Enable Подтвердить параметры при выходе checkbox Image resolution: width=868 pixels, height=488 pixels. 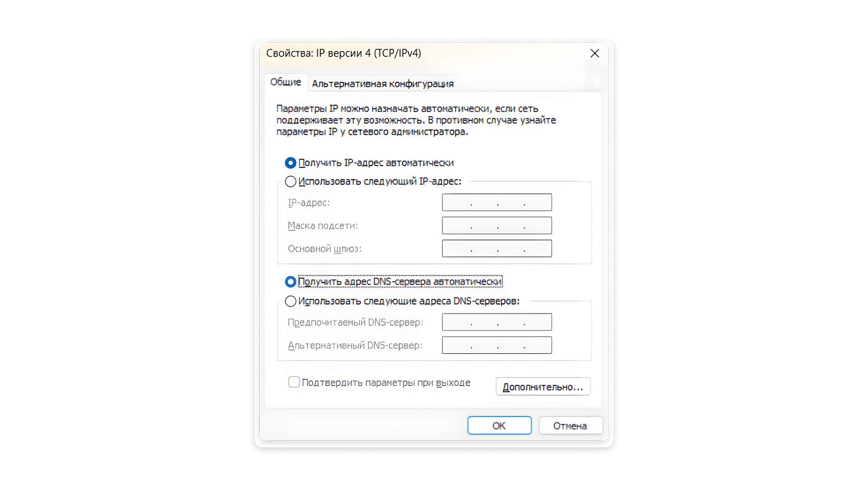click(294, 382)
